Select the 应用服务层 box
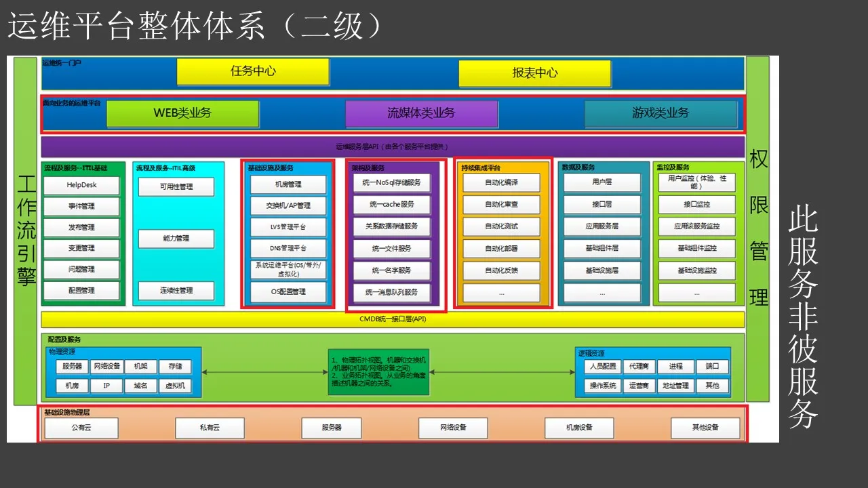This screenshot has width=868, height=488. pyautogui.click(x=602, y=226)
